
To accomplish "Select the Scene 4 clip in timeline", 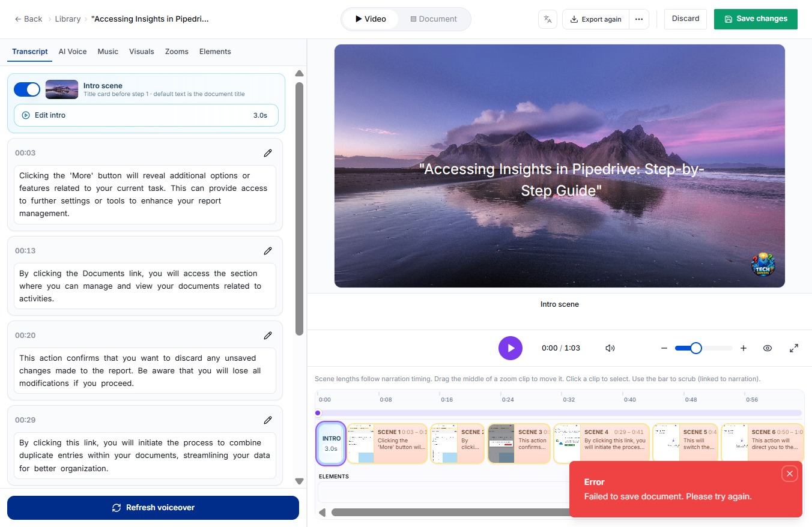I will 601,444.
